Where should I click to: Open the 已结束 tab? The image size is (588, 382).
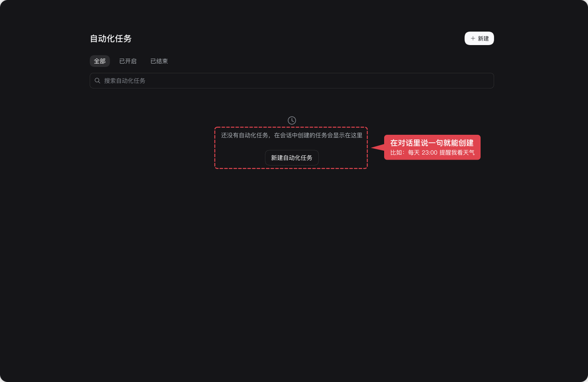159,61
